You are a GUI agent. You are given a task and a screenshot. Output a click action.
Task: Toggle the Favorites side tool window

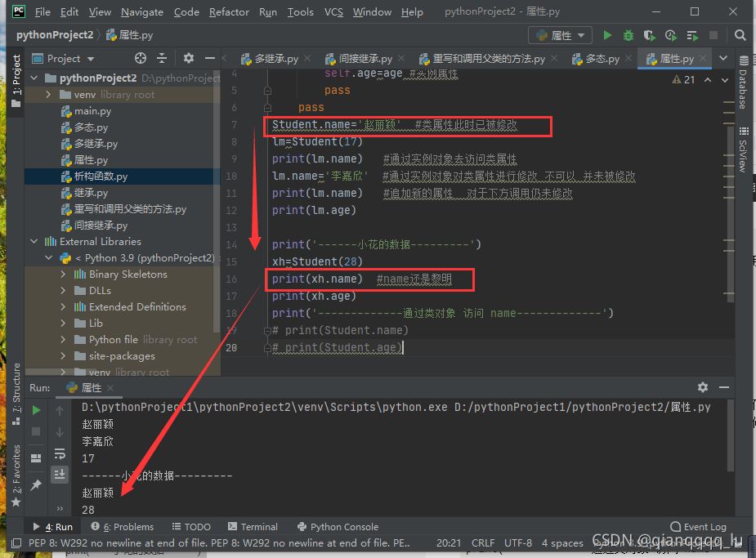[x=16, y=475]
